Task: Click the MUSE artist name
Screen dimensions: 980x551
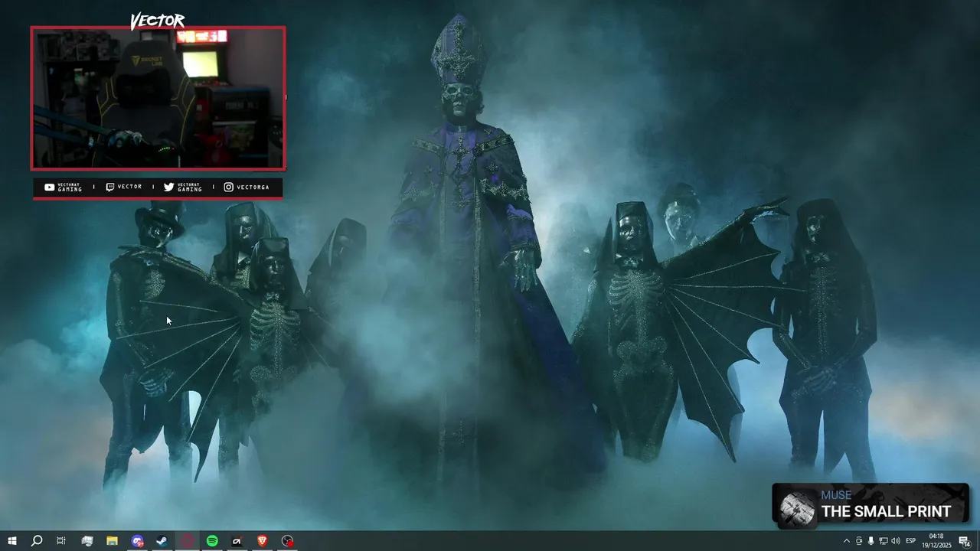Action: tap(836, 495)
